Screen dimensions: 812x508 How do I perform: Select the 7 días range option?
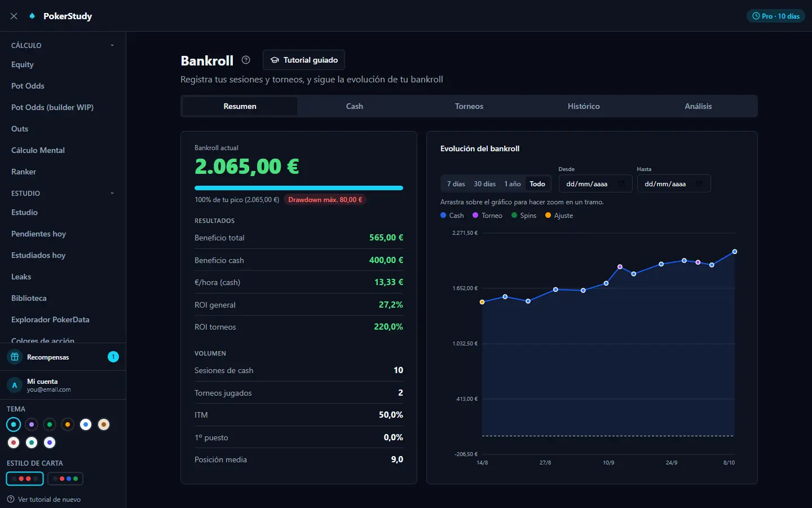[456, 184]
